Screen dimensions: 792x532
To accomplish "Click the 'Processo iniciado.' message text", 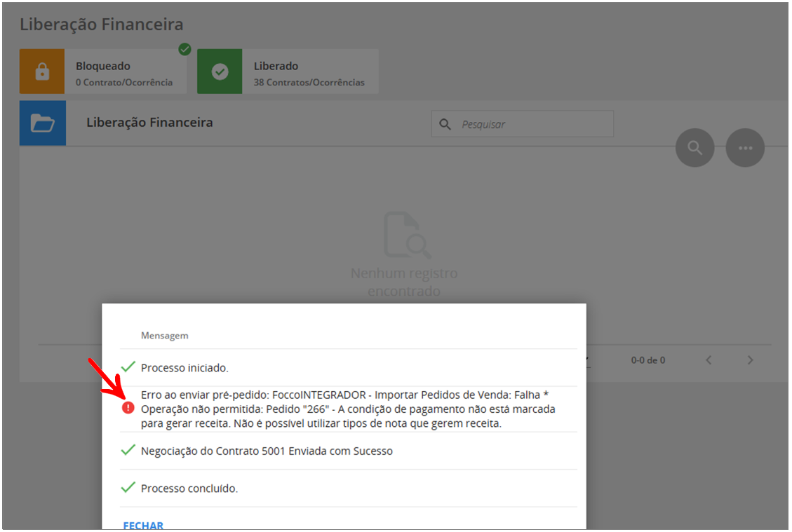I will [184, 368].
